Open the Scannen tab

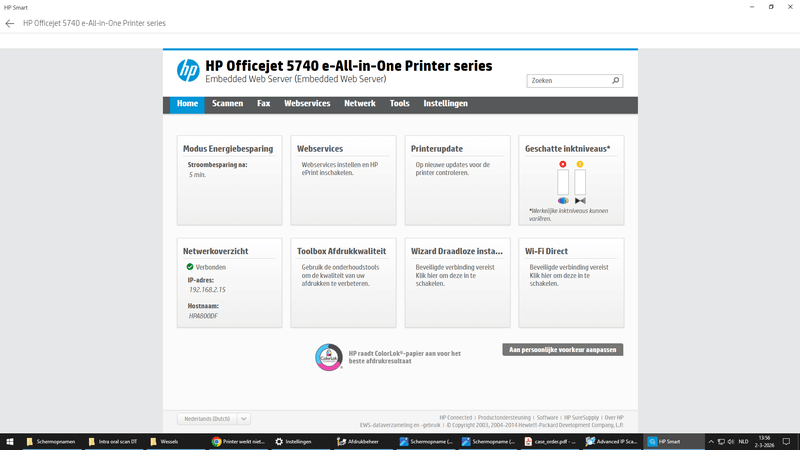click(x=228, y=104)
